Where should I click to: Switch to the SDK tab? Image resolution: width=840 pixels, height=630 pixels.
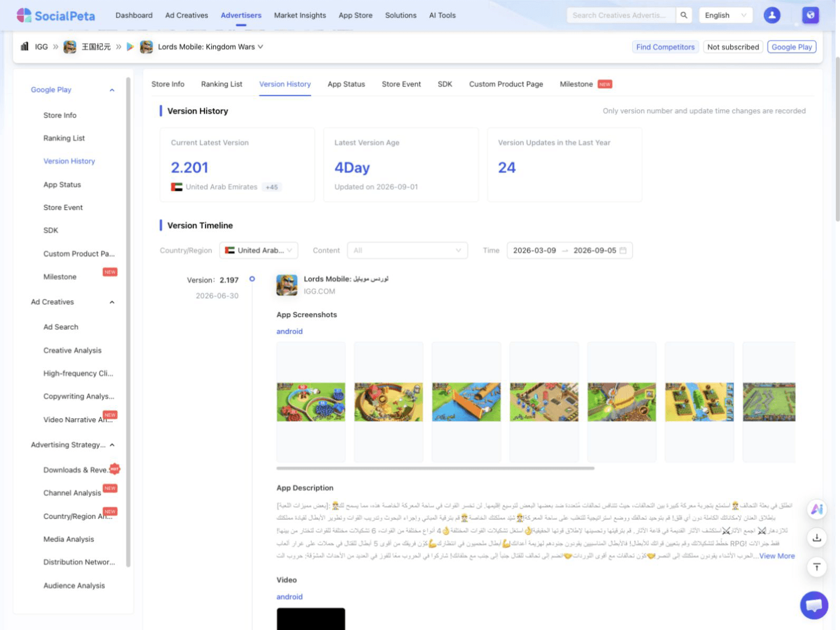[445, 84]
